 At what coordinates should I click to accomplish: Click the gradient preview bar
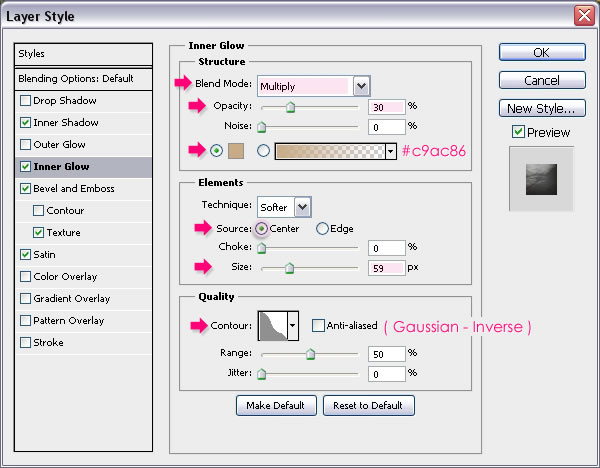click(329, 152)
